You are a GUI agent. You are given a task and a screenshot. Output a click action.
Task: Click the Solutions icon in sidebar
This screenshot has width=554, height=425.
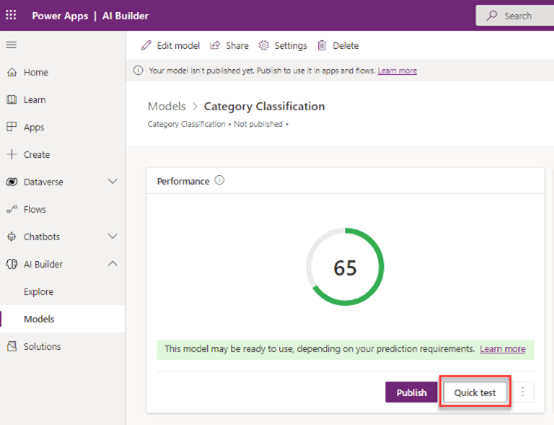[12, 346]
